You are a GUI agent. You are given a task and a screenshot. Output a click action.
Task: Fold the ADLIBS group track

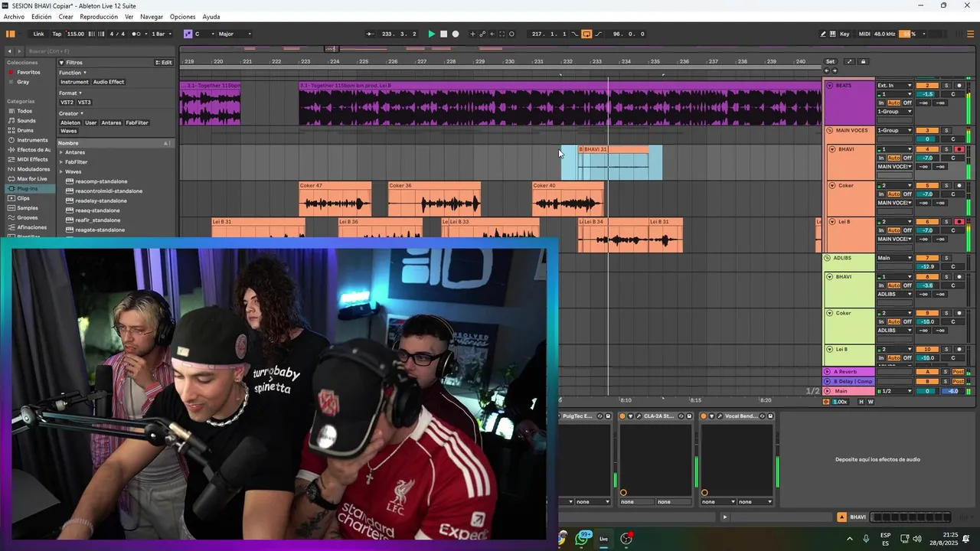click(828, 258)
